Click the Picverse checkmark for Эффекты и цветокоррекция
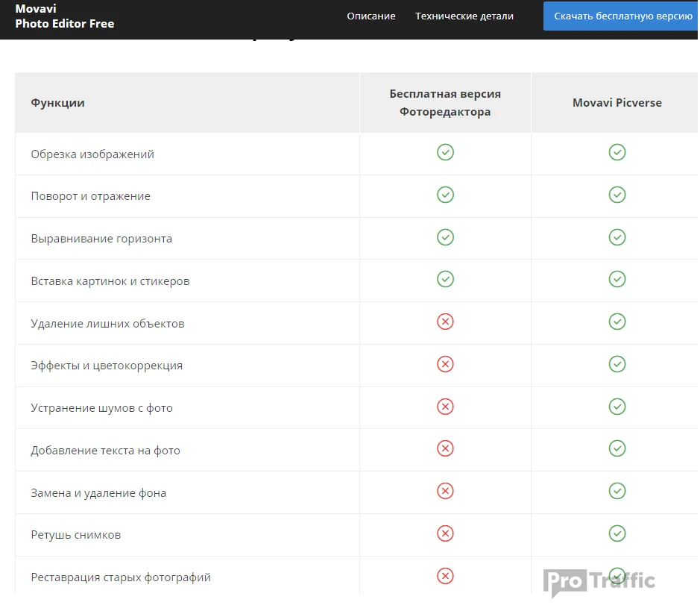This screenshot has width=700, height=614. click(617, 364)
